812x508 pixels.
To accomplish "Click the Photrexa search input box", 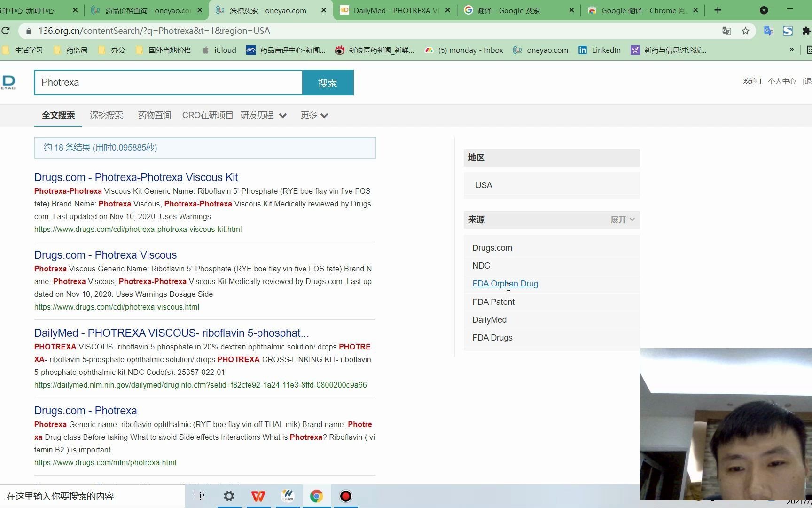I will coord(168,83).
